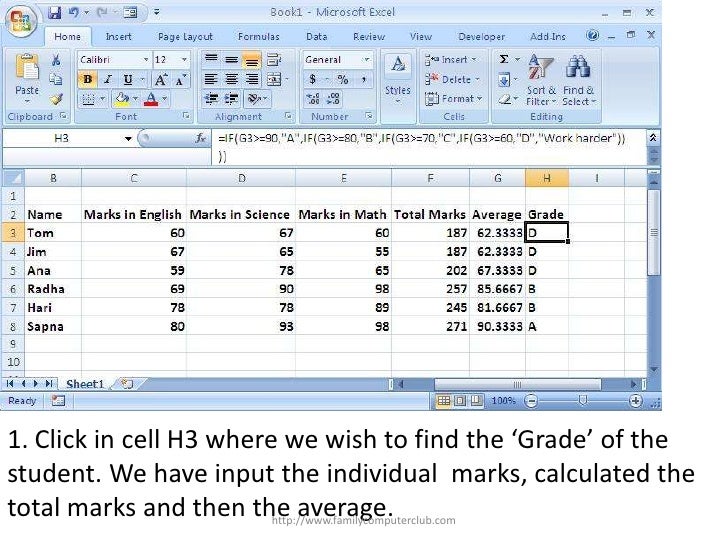Click the Delete cells button
Screen dimensions: 728x546
click(x=452, y=79)
